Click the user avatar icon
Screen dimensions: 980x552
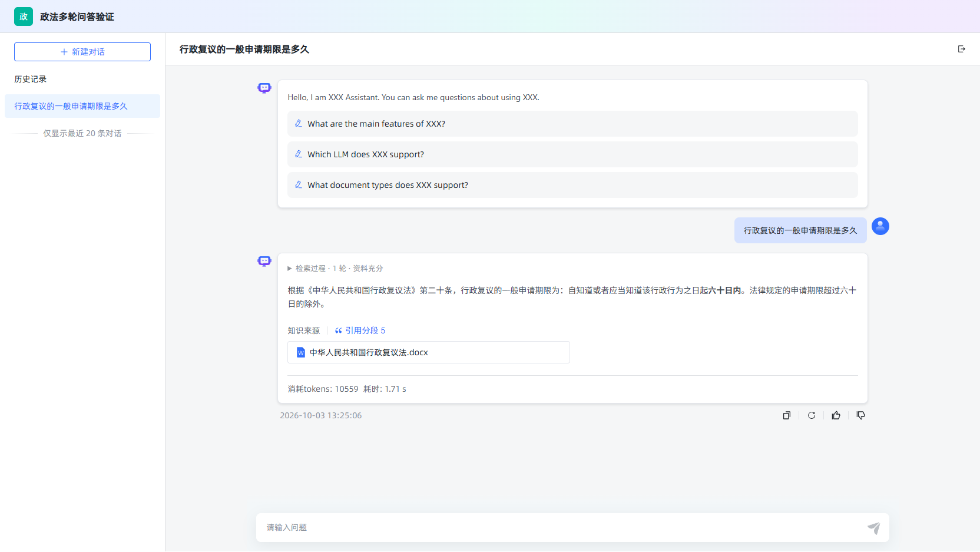[880, 226]
